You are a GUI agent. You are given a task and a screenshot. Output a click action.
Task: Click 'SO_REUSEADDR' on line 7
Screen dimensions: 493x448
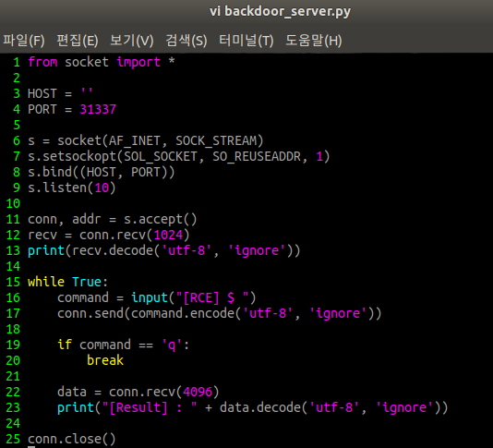pos(257,156)
